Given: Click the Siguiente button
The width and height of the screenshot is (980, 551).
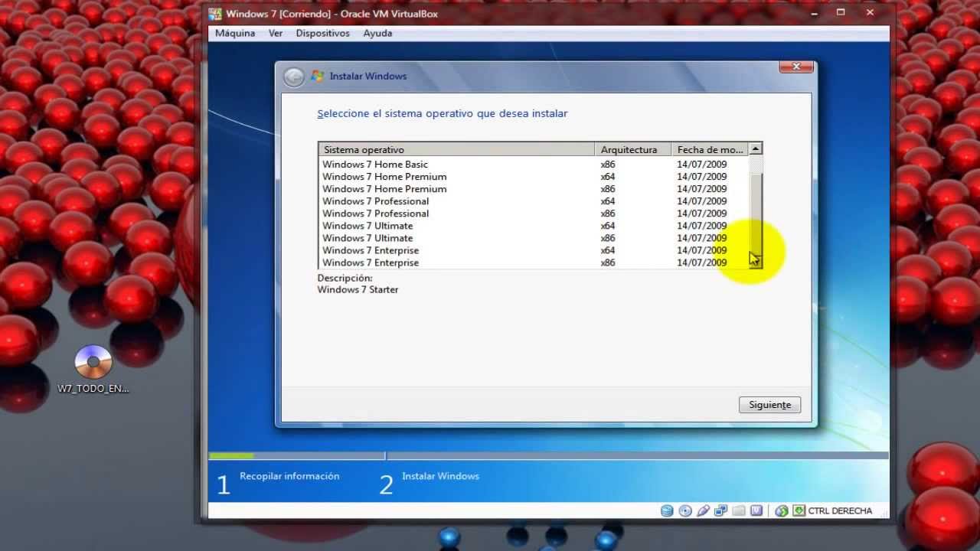Looking at the screenshot, I should tap(769, 405).
